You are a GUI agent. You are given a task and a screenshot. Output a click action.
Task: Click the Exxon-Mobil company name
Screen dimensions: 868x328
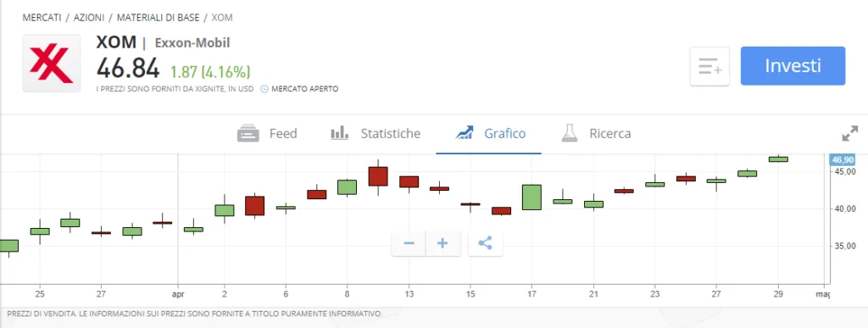(x=192, y=42)
